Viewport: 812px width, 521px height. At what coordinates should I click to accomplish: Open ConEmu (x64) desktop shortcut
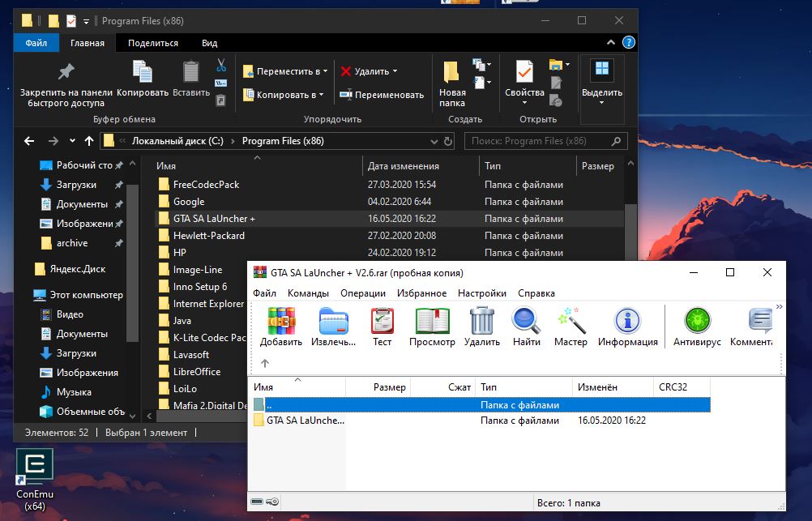coord(35,480)
